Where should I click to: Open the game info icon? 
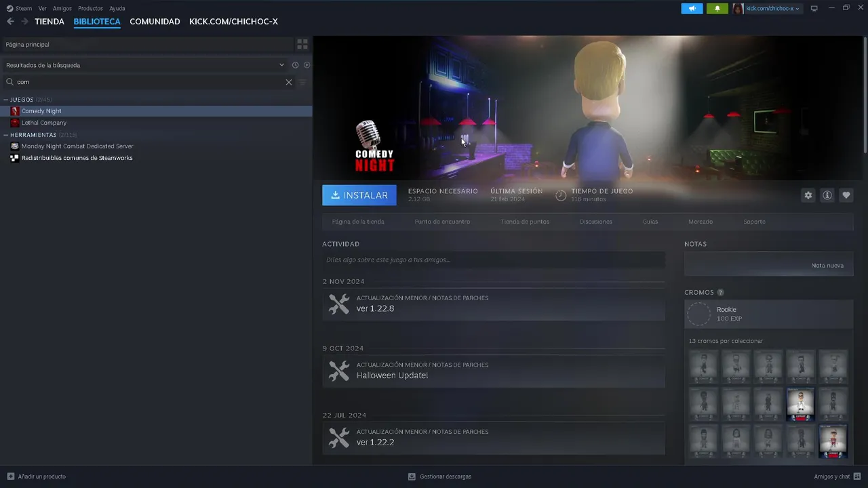pos(827,195)
